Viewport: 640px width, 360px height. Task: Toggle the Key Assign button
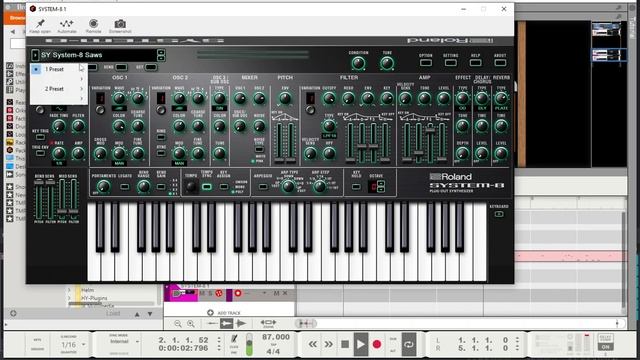(x=224, y=187)
